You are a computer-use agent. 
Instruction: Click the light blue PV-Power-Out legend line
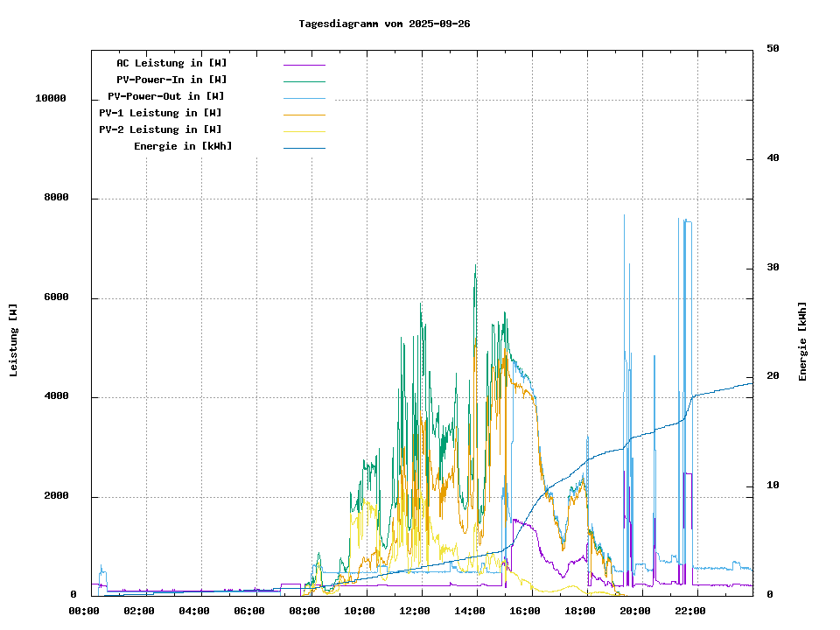coord(304,98)
